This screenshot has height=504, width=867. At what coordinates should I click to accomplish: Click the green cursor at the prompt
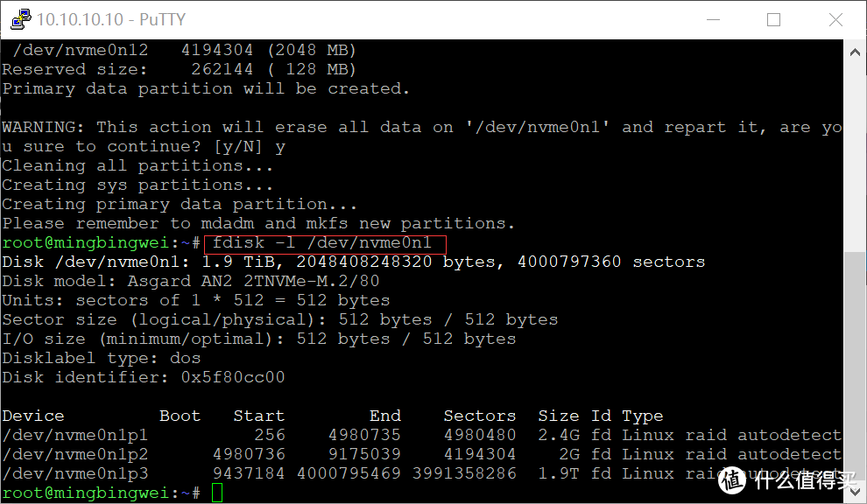[217, 493]
